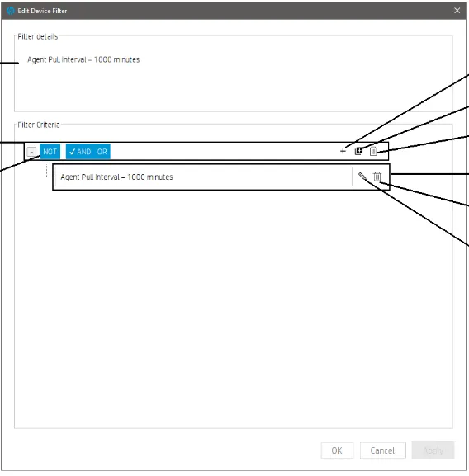The image size is (469, 476).
Task: Edit the Agent Pull Interval criterion with the pencil
Action: [362, 177]
